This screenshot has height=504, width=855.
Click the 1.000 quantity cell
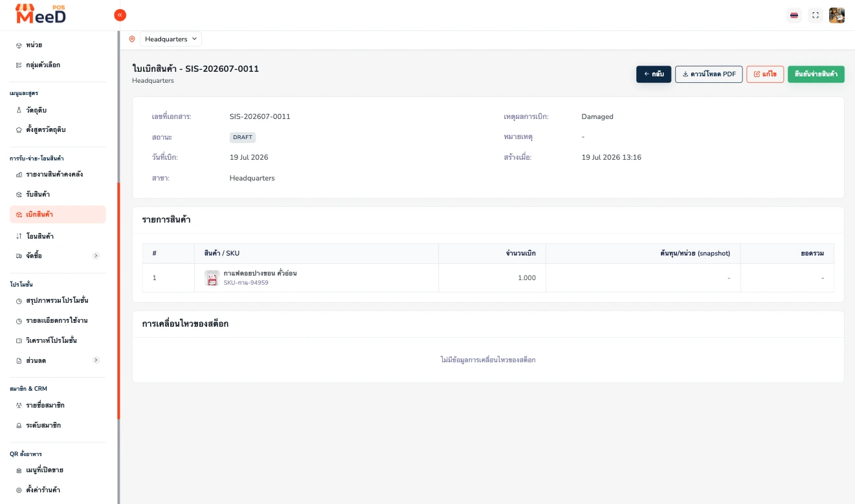tap(492, 278)
